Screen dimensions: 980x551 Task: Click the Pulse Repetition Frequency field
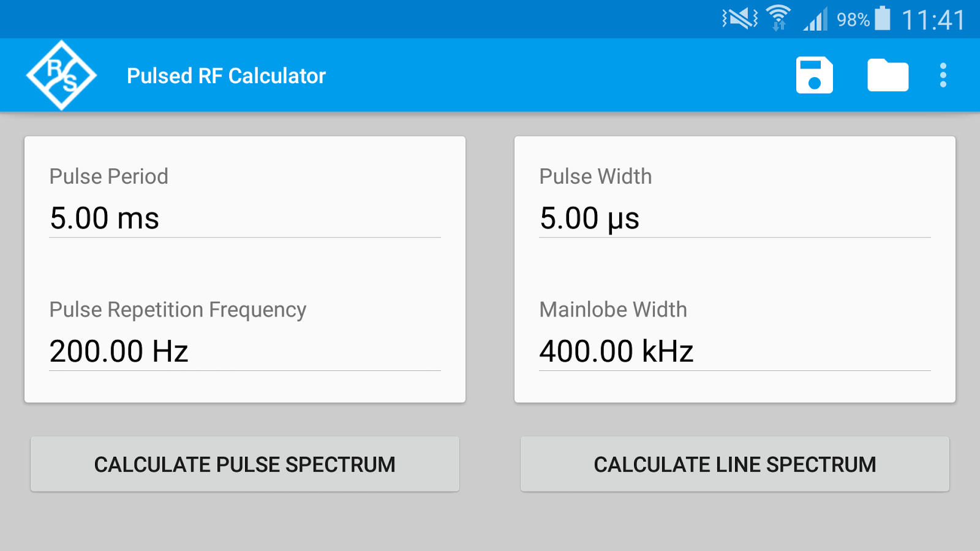click(x=245, y=351)
